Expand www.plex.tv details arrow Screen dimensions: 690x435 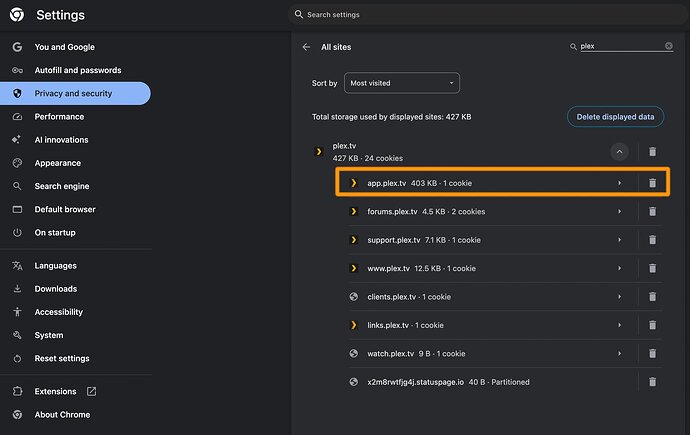click(x=620, y=268)
